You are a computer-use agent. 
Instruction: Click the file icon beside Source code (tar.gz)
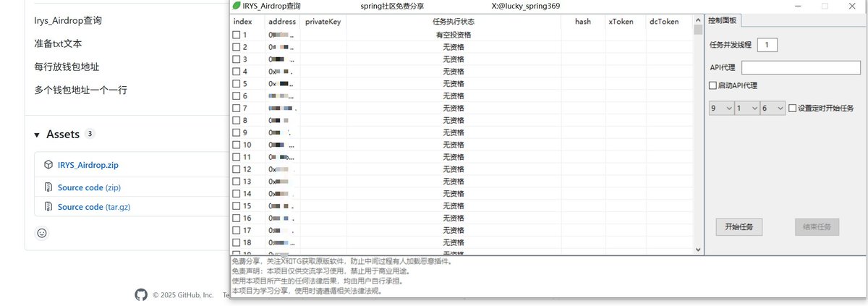pos(48,207)
